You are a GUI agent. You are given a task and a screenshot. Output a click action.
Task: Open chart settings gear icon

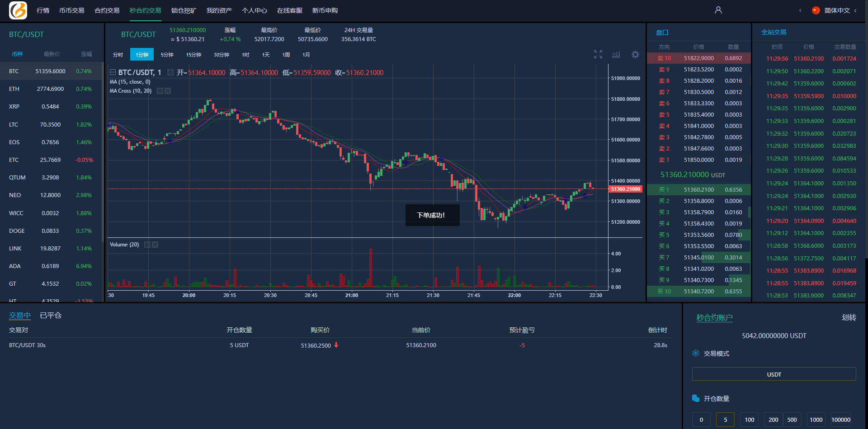(x=635, y=55)
